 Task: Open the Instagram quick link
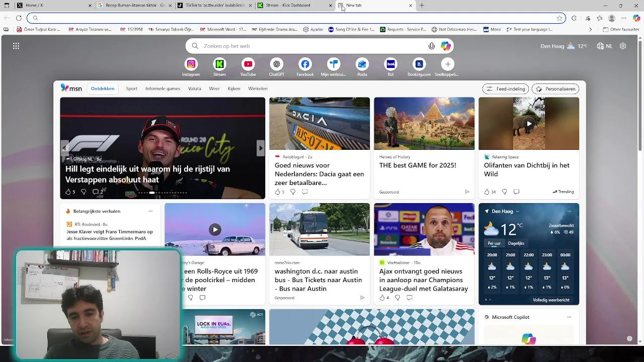coord(191,64)
